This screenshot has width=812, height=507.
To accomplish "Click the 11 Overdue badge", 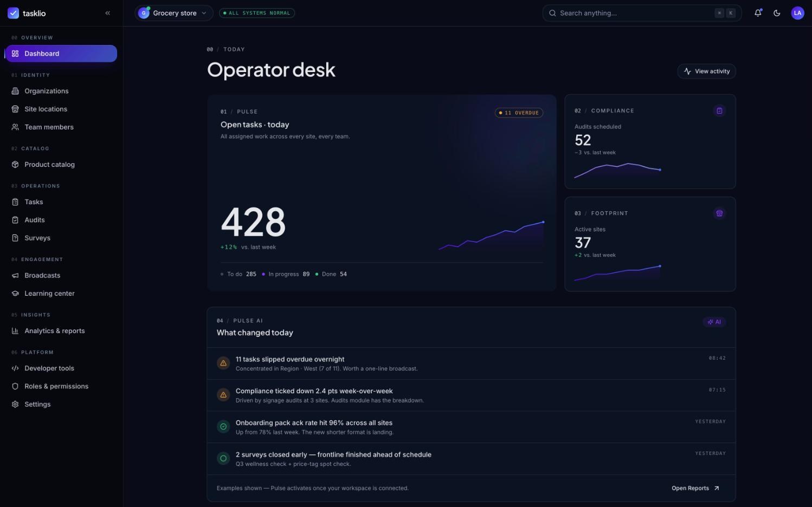I will click(519, 113).
